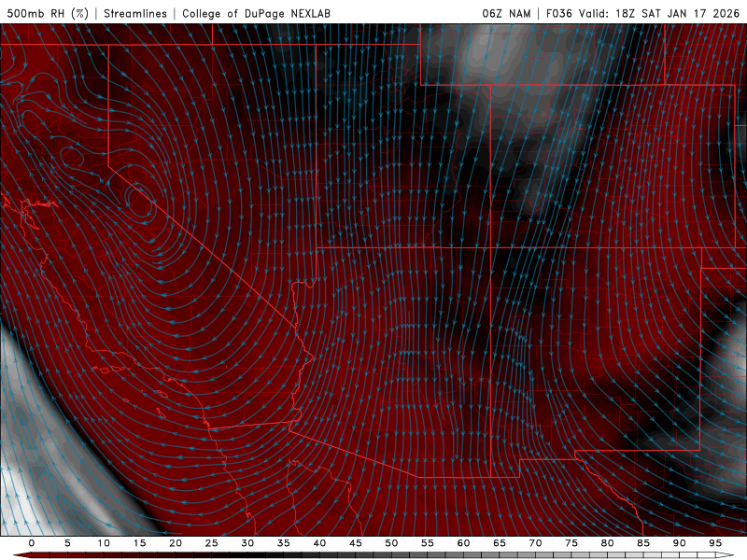Viewport: 747px width, 560px height.
Task: Click 'Valid: 18Z SAT JAN 17 2026' text
Action: [x=659, y=13]
